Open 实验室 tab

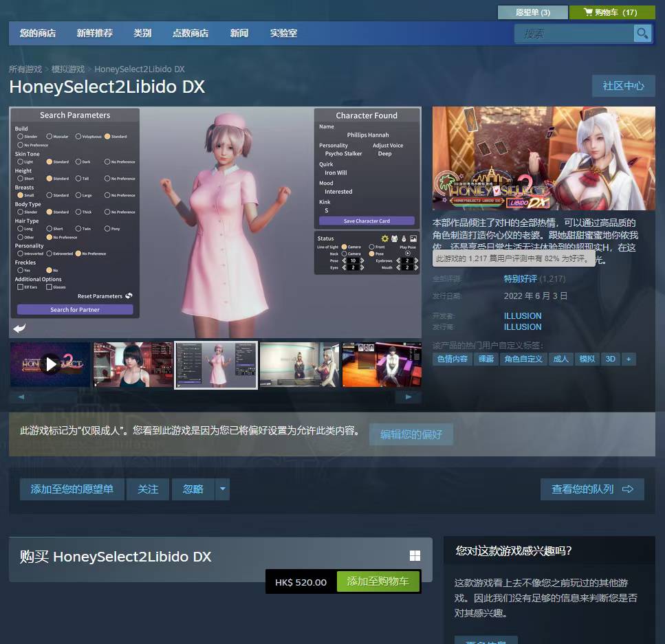[284, 33]
